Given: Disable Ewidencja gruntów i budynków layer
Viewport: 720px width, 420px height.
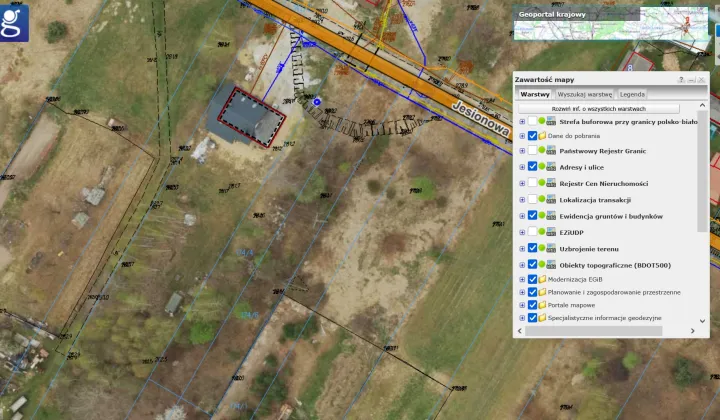Looking at the screenshot, I should (532, 216).
